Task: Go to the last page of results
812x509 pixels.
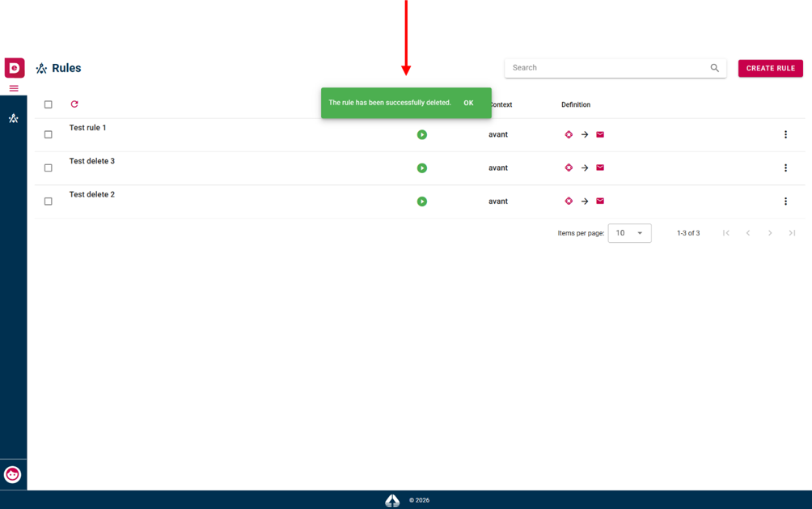Action: (792, 233)
